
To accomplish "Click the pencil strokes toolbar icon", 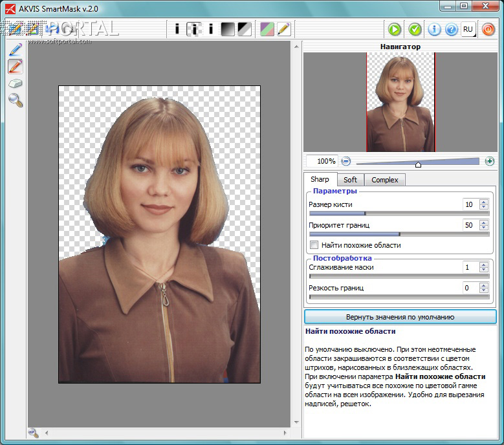I will point(283,29).
